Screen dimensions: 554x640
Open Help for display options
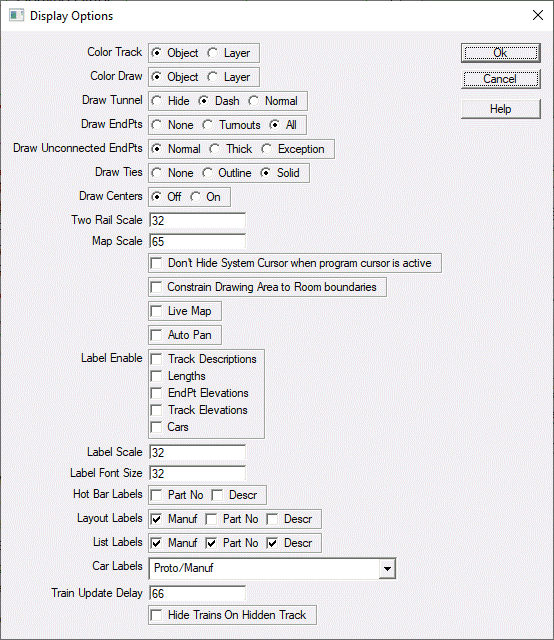501,109
